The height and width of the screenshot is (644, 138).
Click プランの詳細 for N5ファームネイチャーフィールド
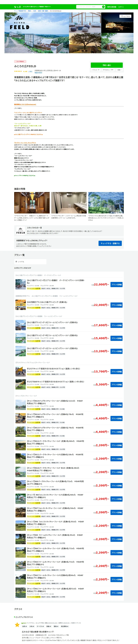[117, 539]
